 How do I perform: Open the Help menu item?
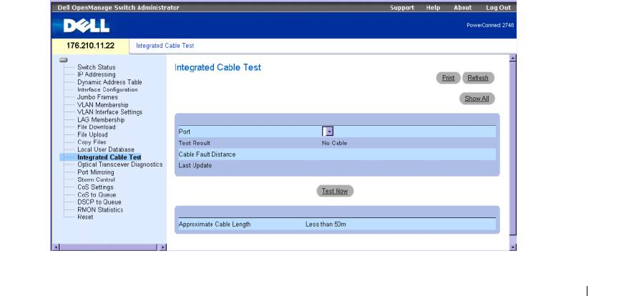[433, 7]
